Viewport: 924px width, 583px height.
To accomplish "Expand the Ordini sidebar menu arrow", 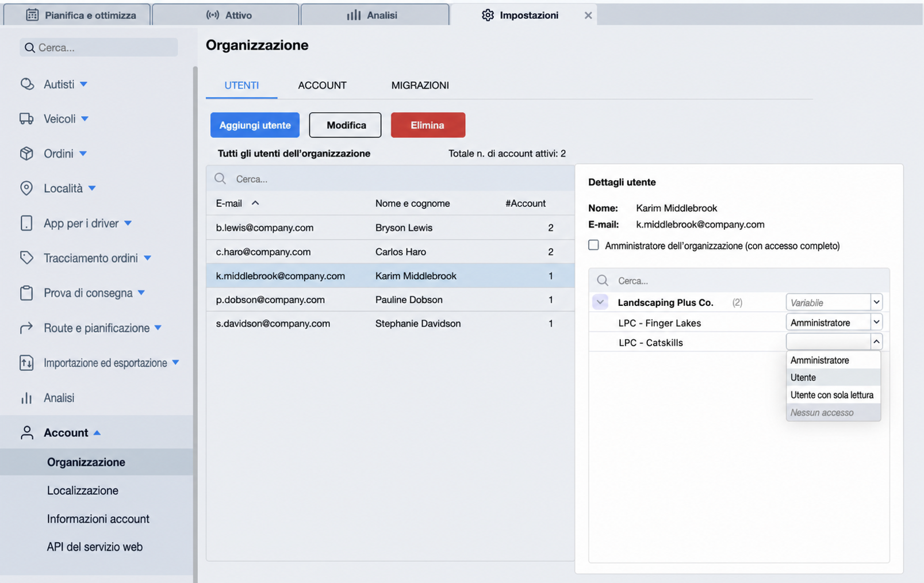I will (83, 154).
